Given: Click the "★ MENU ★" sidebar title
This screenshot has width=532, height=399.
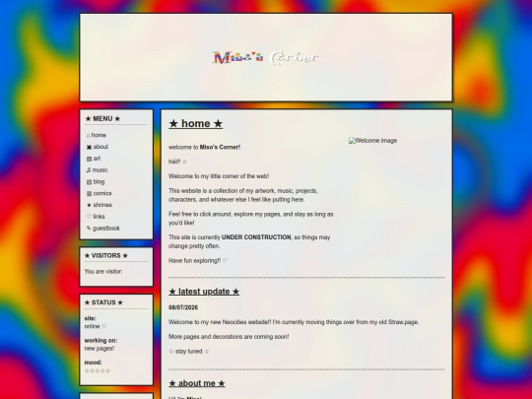Looking at the screenshot, I should [x=102, y=119].
